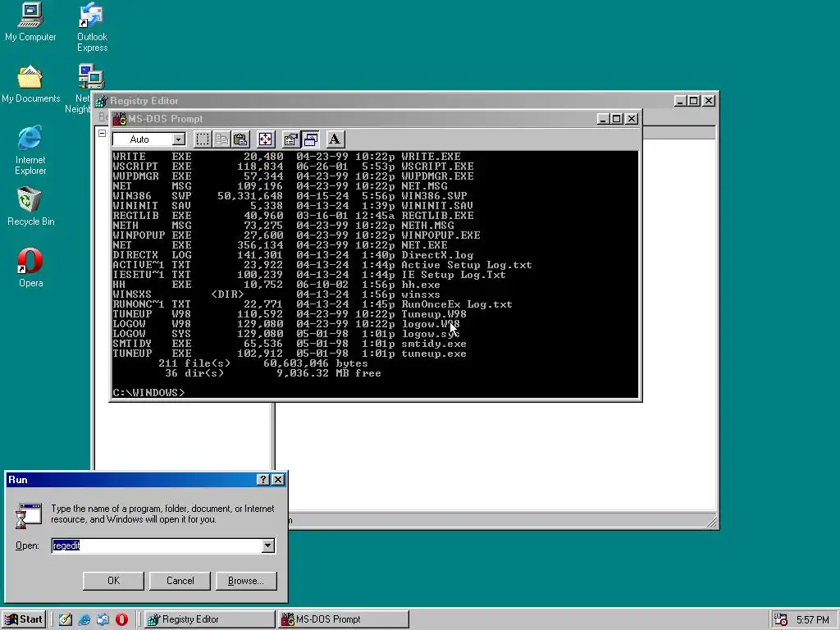840x630 pixels.
Task: Maximize the MS-DOS Prompt window
Action: coord(617,118)
